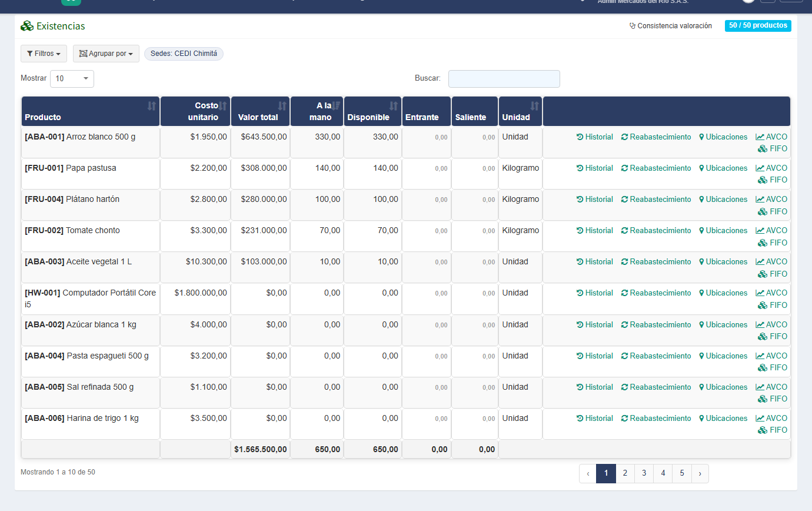Open Consistencia valoración check
Image resolution: width=812 pixels, height=511 pixels.
pos(670,26)
